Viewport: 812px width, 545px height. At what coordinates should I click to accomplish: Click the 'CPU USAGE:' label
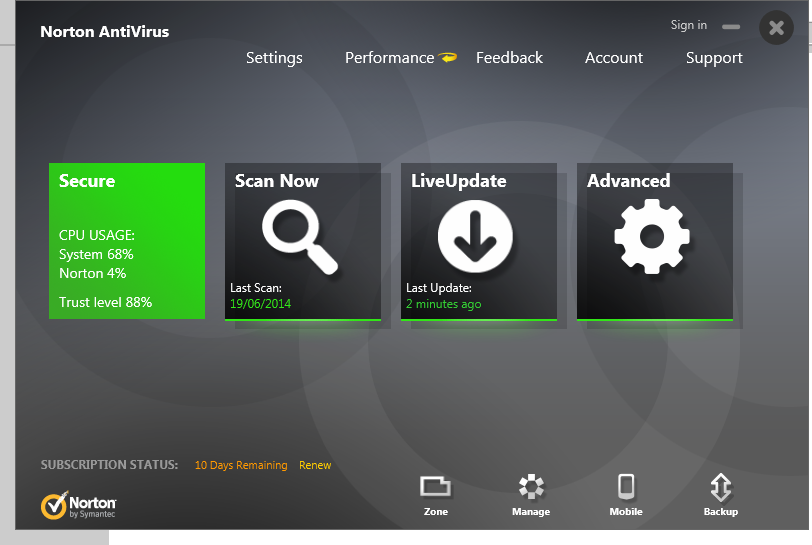[96, 235]
